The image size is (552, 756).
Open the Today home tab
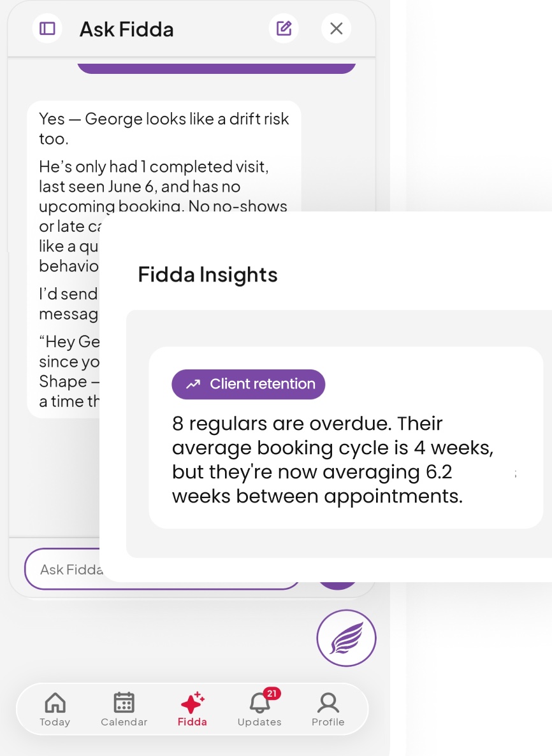[55, 710]
